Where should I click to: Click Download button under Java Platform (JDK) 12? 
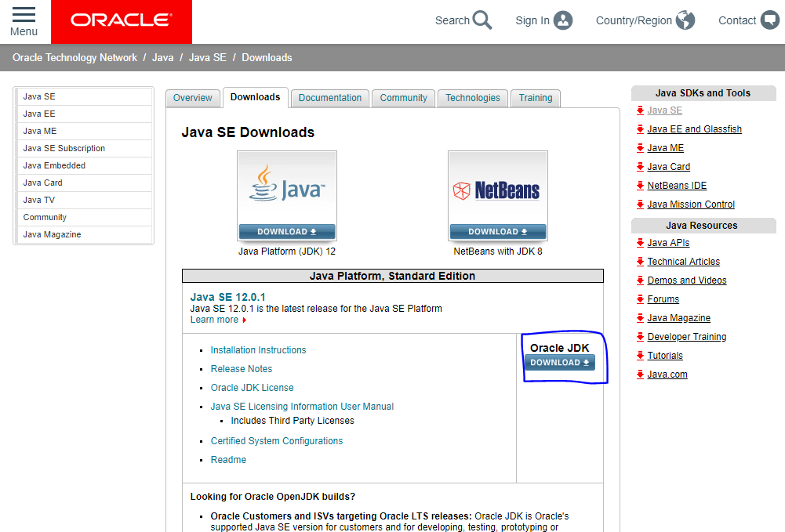[287, 231]
